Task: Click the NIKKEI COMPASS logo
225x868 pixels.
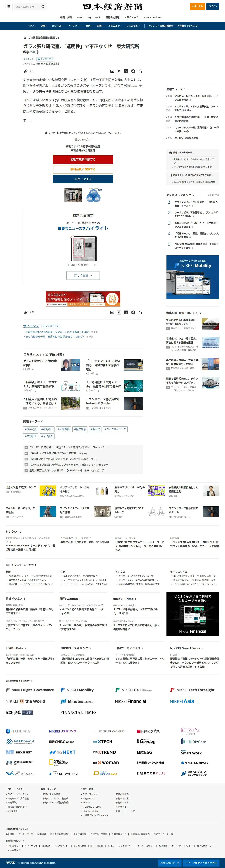Action: point(194,763)
